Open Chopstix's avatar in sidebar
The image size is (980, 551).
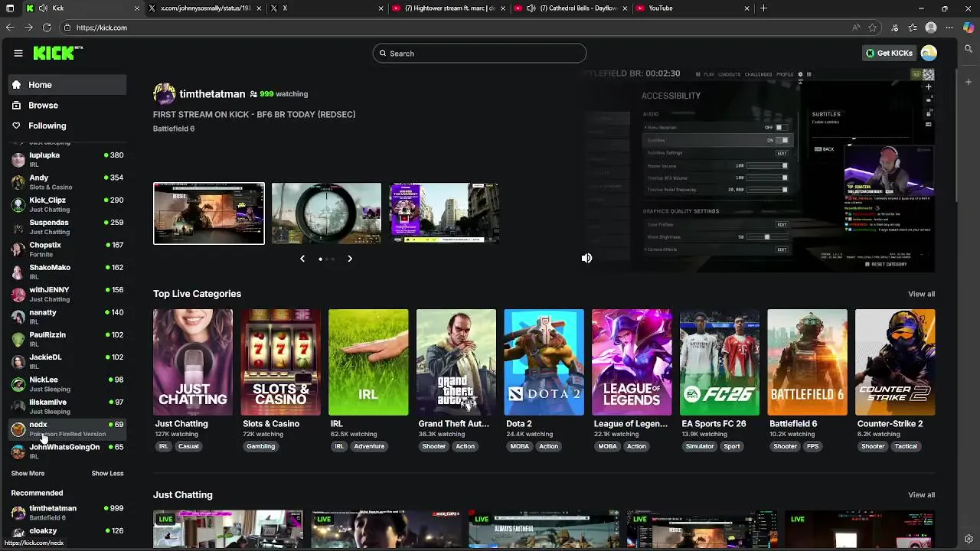[18, 249]
